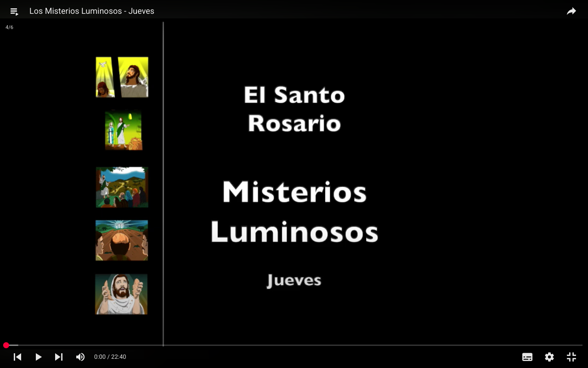The image size is (588, 368).
Task: Click the red scrubber handle on progress bar
Action: coord(6,345)
